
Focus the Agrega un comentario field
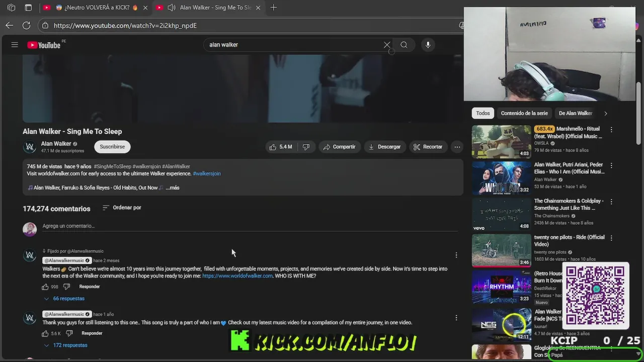click(250, 226)
